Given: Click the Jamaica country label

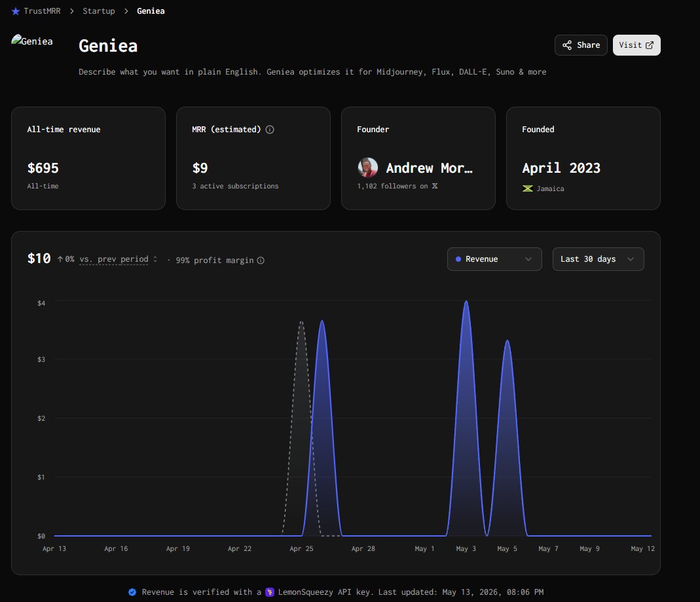Looking at the screenshot, I should pyautogui.click(x=550, y=188).
